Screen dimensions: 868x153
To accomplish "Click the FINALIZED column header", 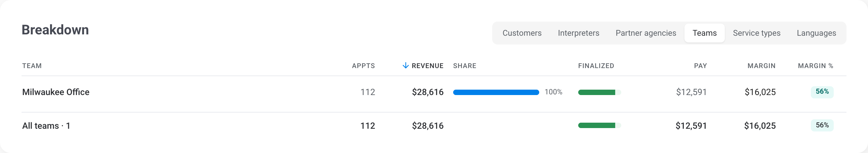I will click(x=596, y=66).
